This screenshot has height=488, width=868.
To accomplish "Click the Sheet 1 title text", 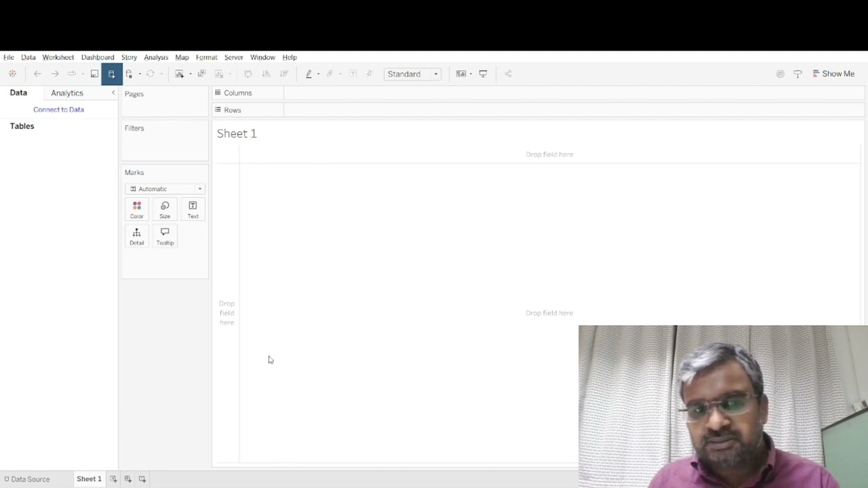I will [237, 134].
